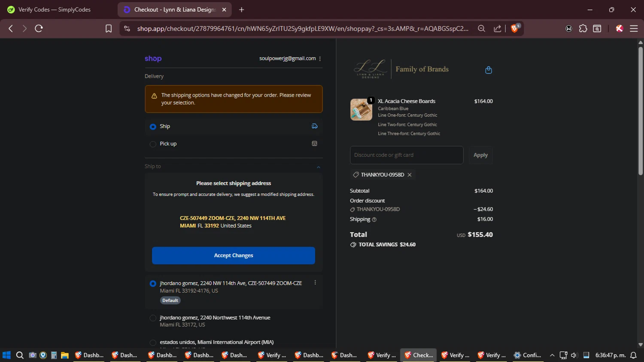The image size is (644, 362).
Task: Open the sidebar search panel icon
Action: click(x=597, y=28)
